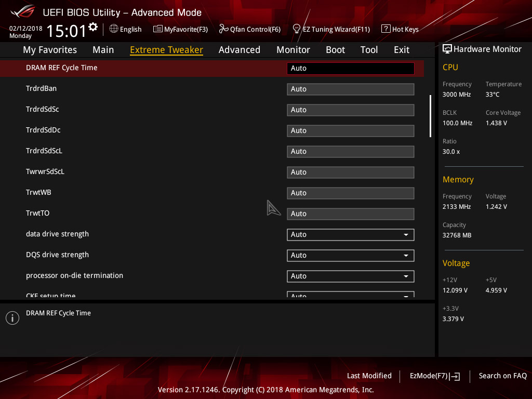Select the DQS drive strength label

(57, 255)
